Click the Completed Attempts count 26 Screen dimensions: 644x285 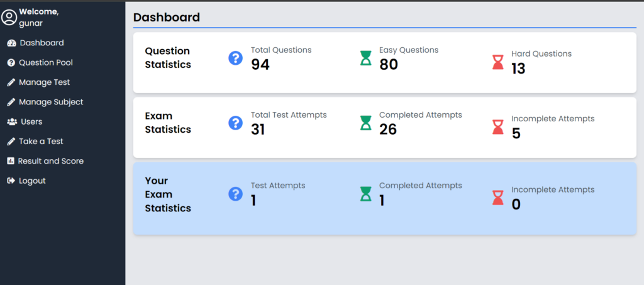[388, 129]
